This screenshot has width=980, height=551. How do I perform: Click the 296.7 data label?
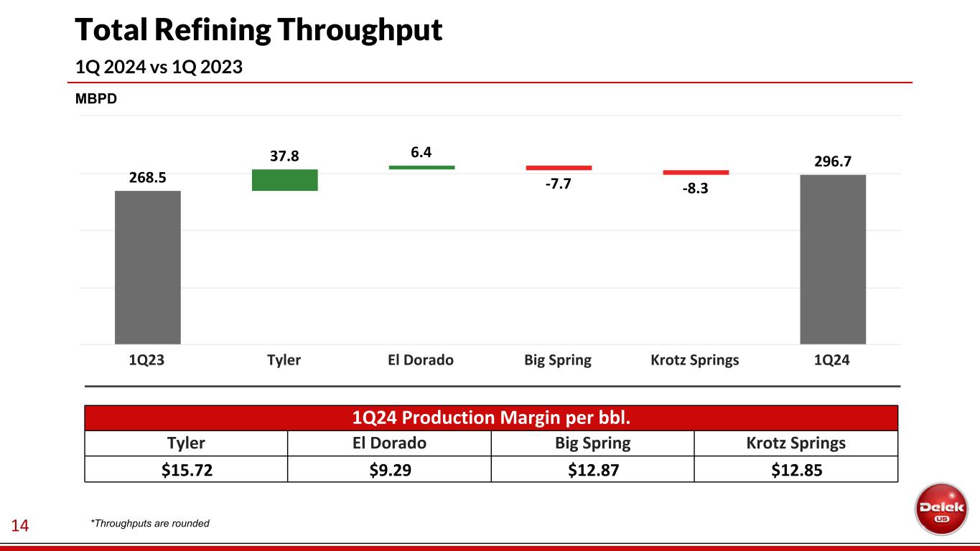[833, 161]
